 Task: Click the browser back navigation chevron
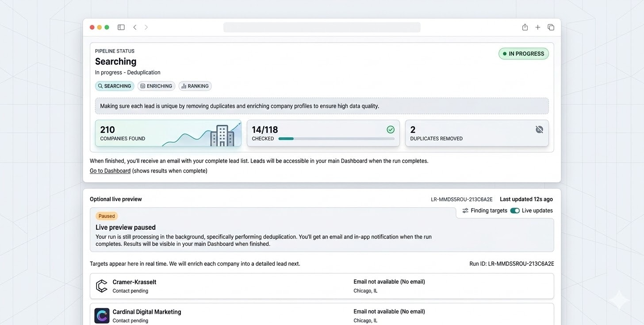click(x=135, y=27)
